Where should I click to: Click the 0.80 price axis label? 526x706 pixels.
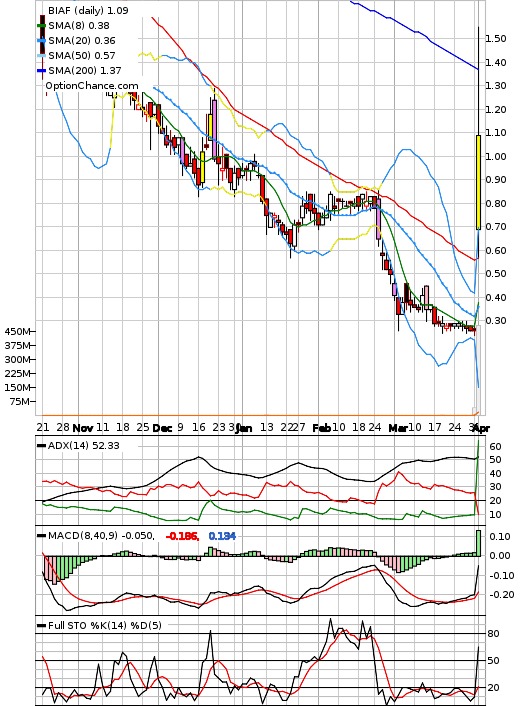click(x=496, y=203)
